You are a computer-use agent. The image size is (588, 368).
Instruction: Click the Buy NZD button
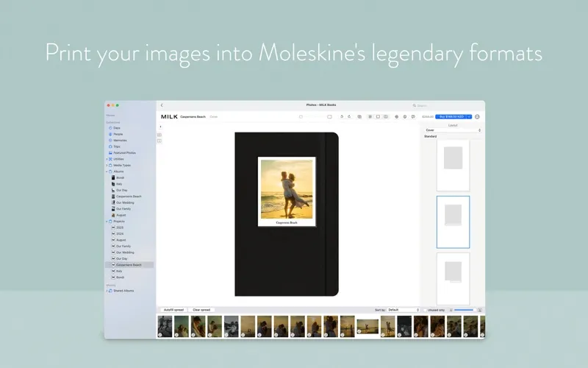pos(451,117)
